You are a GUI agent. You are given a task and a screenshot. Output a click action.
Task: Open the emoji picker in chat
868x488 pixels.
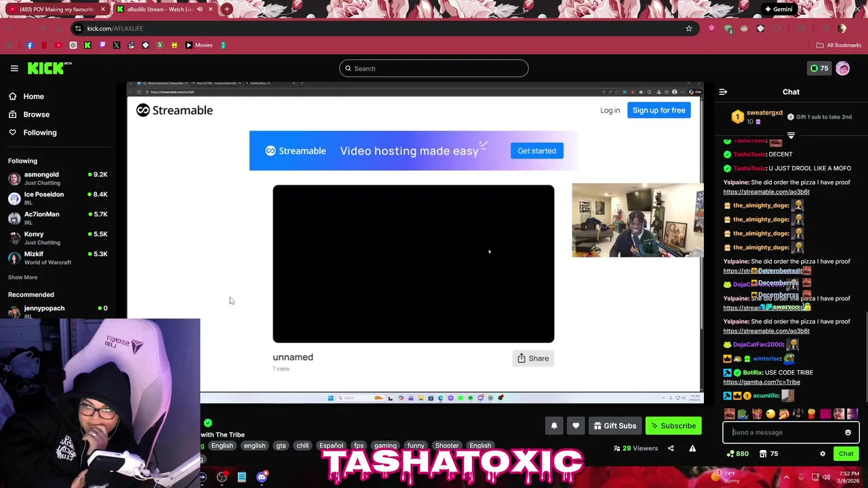[x=848, y=432]
